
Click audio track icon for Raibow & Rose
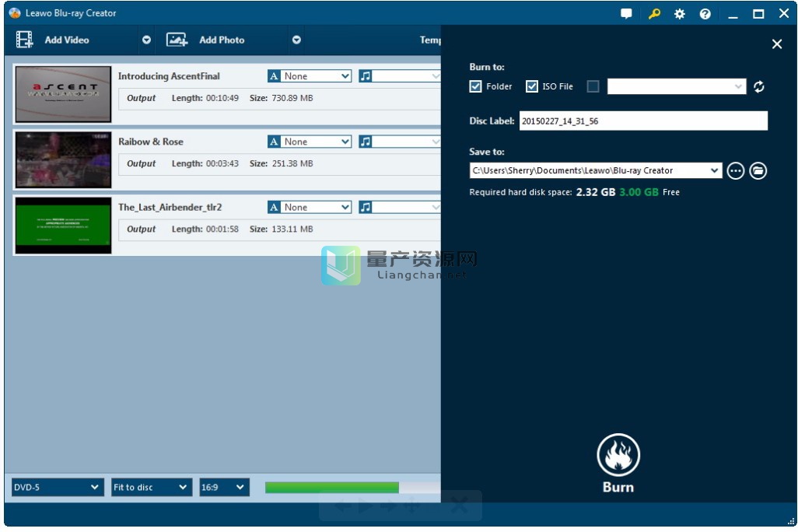click(366, 142)
